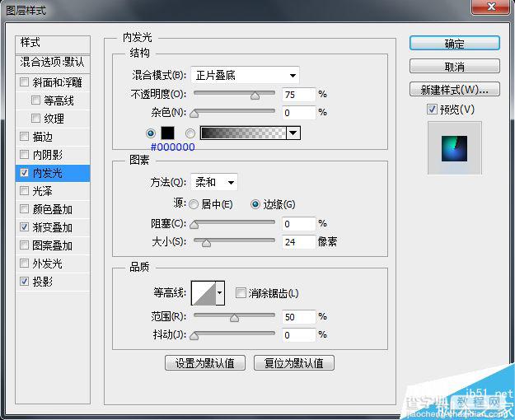Select the gradient radio button

pyautogui.click(x=190, y=133)
